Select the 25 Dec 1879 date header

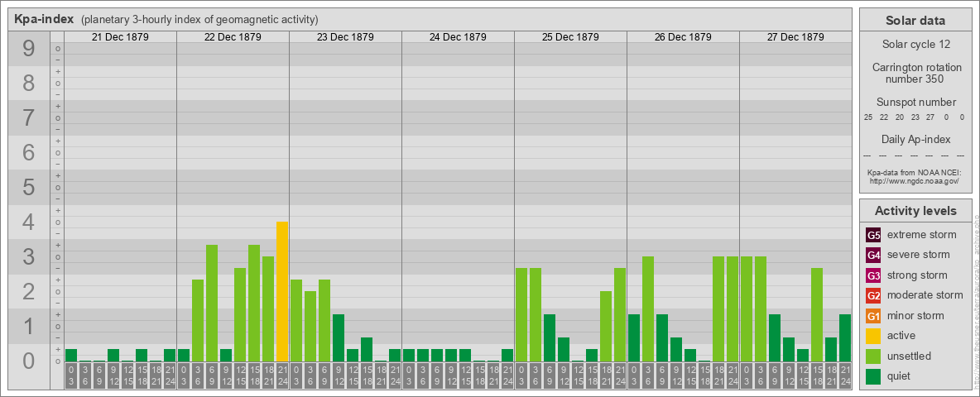[x=570, y=37]
